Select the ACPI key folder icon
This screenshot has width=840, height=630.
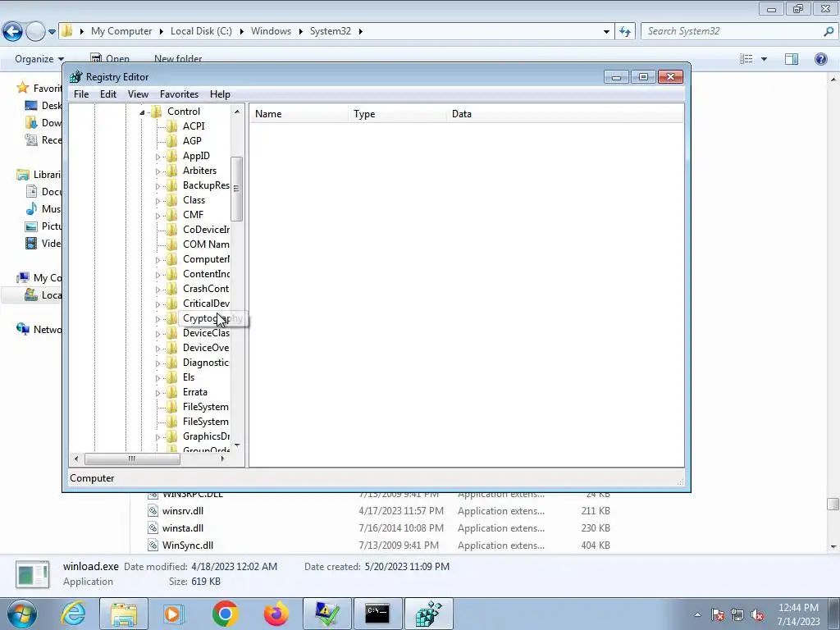tap(171, 126)
